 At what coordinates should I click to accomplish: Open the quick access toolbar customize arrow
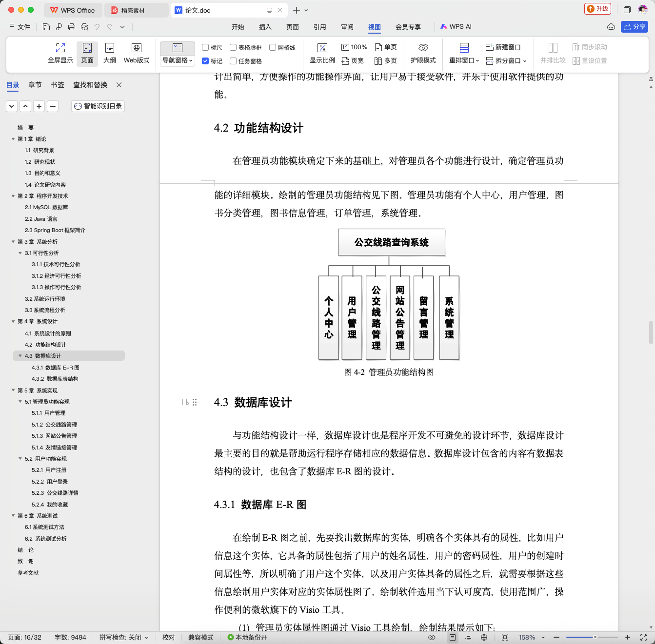[122, 27]
